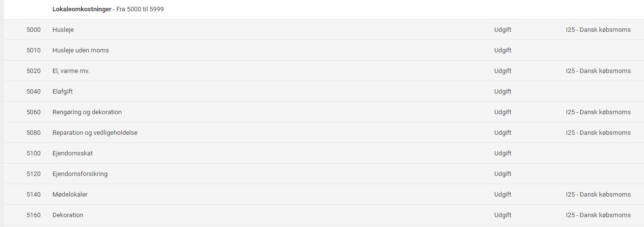This screenshot has width=644, height=227.
Task: Open the Elafgift account
Action: (x=62, y=92)
